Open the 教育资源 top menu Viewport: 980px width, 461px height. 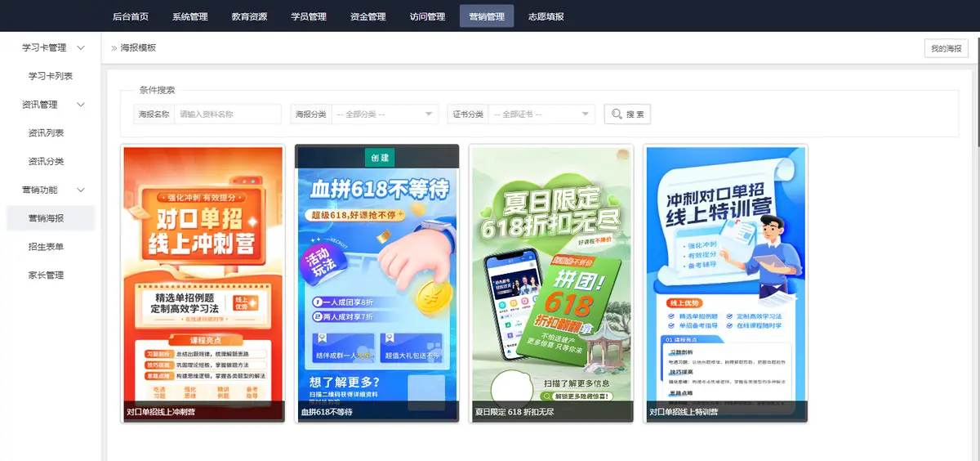[x=249, y=16]
